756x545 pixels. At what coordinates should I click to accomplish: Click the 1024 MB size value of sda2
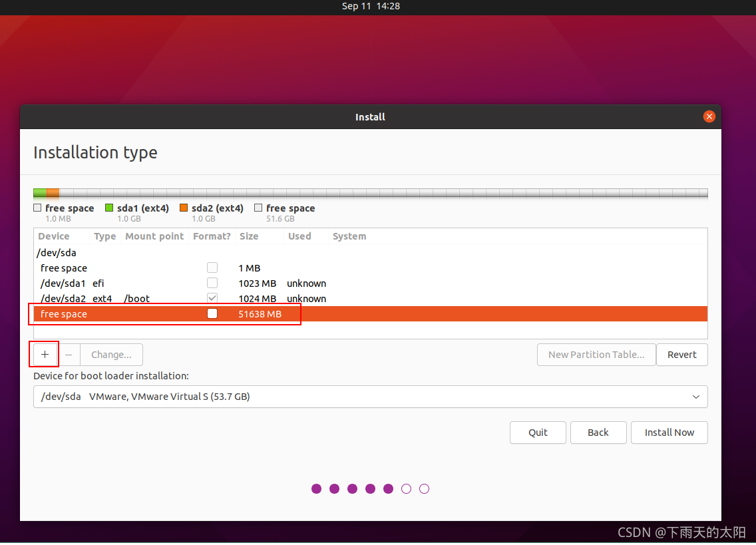point(257,299)
